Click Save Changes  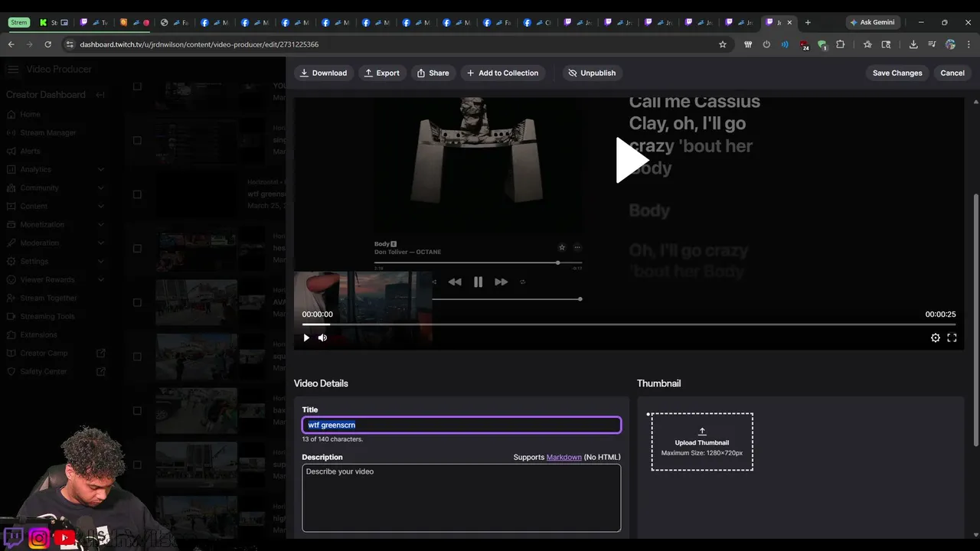click(897, 73)
